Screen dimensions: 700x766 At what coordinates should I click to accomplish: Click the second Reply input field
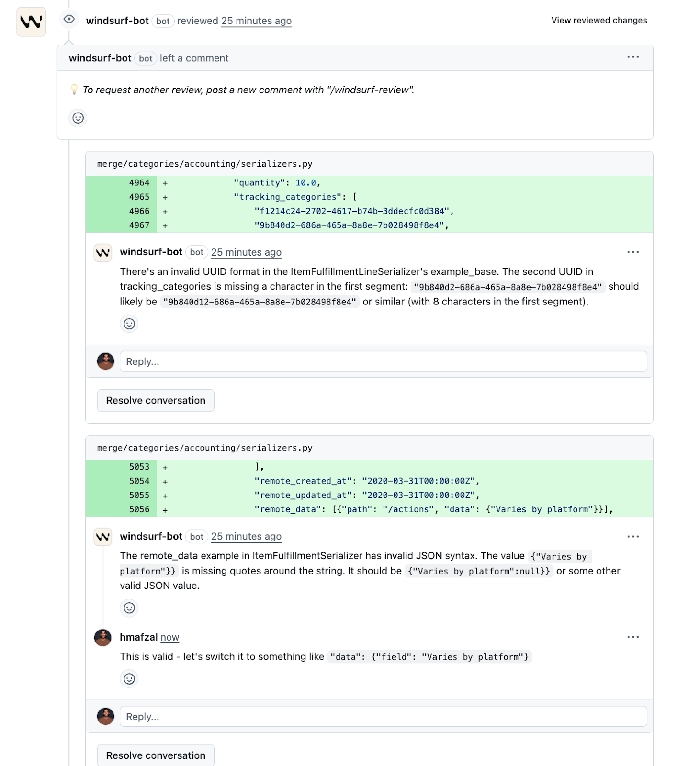click(x=383, y=717)
